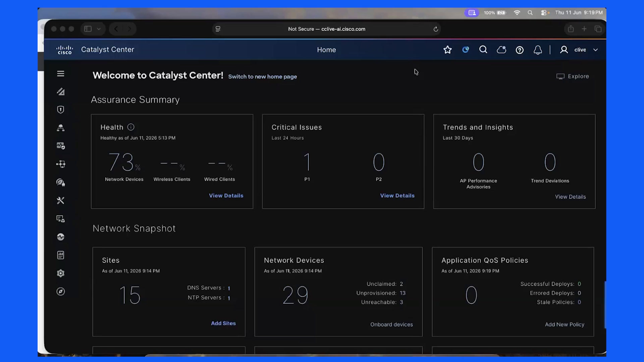This screenshot has width=644, height=362.
Task: Click Onboard devices link
Action: point(391,324)
